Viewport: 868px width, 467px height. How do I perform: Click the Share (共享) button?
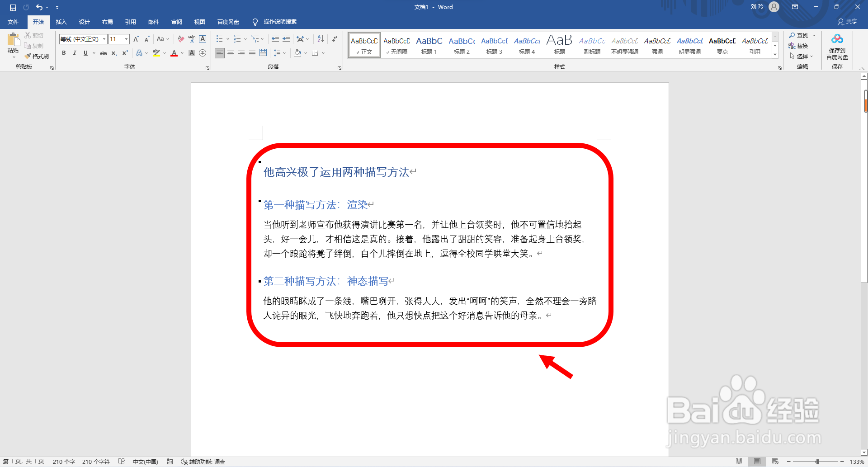[847, 22]
